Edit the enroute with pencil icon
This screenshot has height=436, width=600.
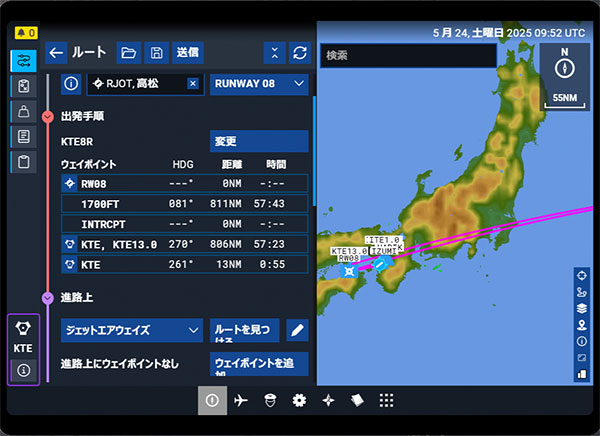(298, 330)
